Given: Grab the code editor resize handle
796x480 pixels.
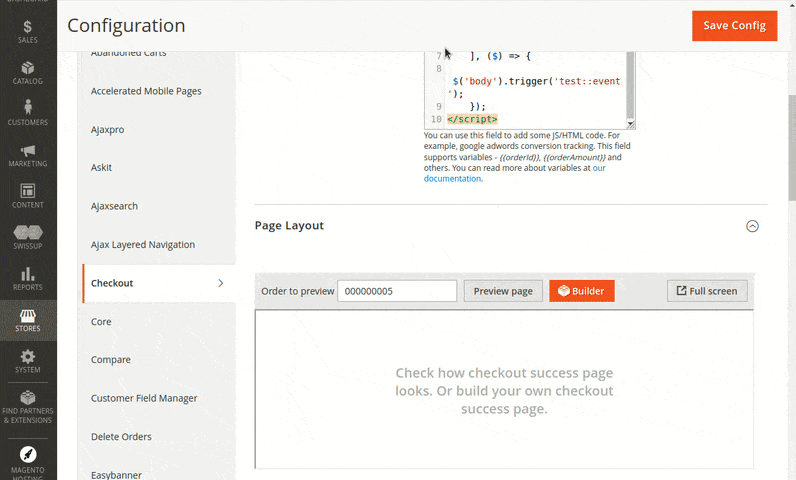Looking at the screenshot, I should [631, 124].
